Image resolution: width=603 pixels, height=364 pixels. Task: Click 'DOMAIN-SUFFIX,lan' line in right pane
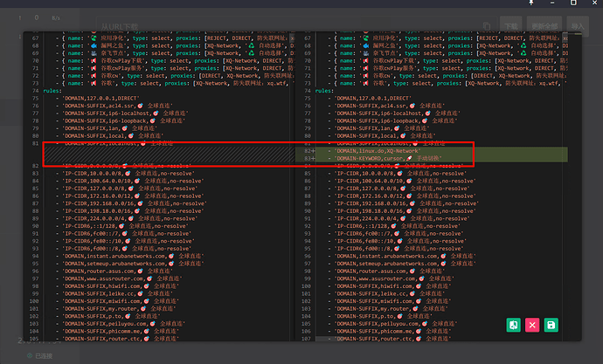382,128
